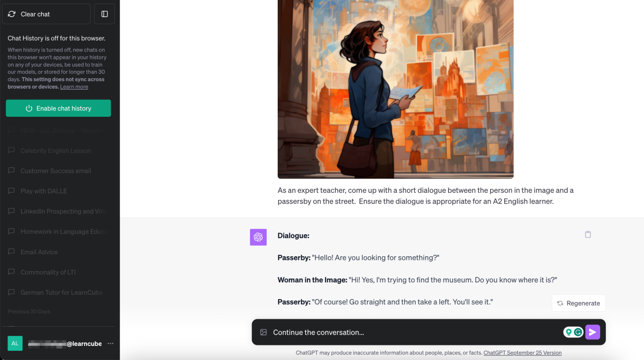The image size is (644, 360).
Task: Open the 'ChatGPT September 25 Version' link
Action: [x=522, y=352]
